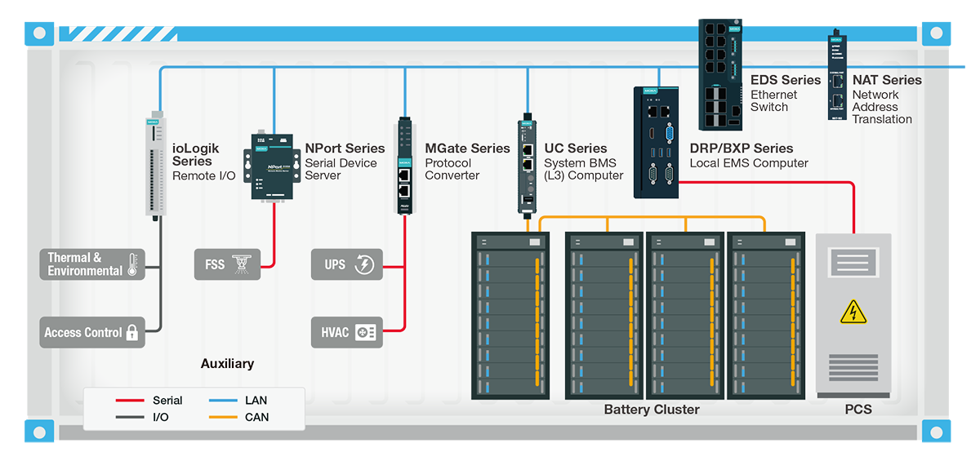The height and width of the screenshot is (461, 980).
Task: Click the rightmost battery rack beside PCS
Action: (x=766, y=316)
